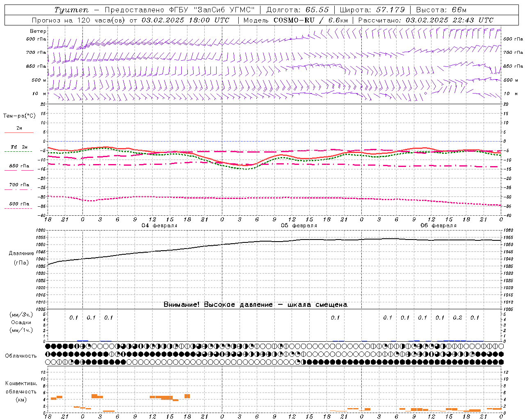Click the 'Высота: 66м' elevation field
The image size is (525, 420).
pyautogui.click(x=441, y=10)
